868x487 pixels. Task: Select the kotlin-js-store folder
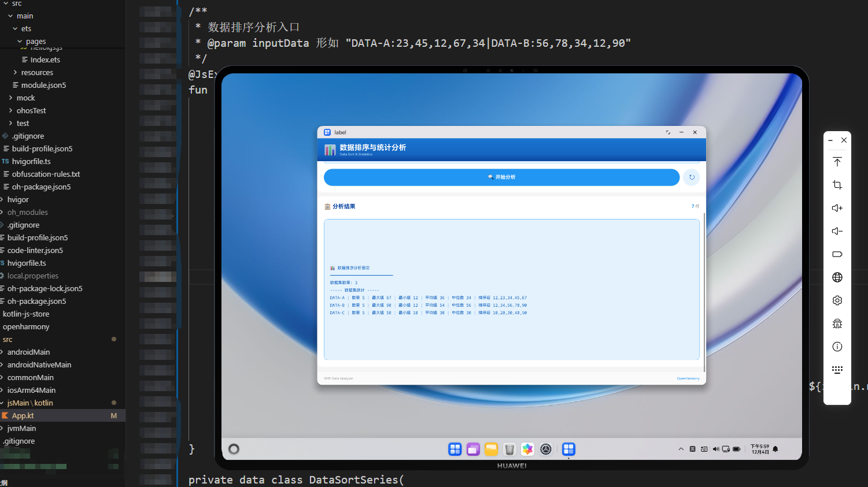point(26,314)
